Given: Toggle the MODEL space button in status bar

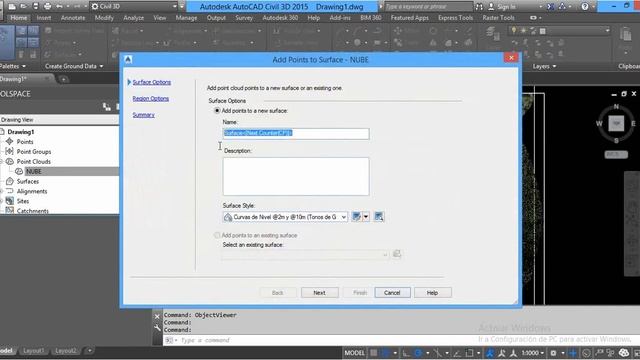Looking at the screenshot, I should click(354, 353).
